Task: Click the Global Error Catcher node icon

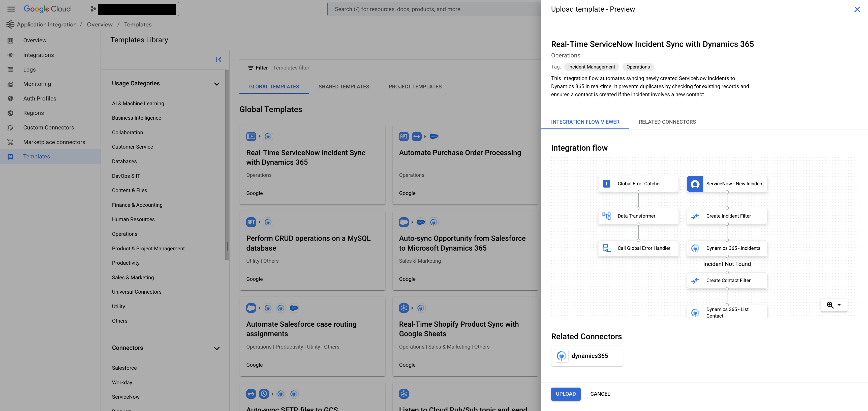Action: pyautogui.click(x=606, y=184)
